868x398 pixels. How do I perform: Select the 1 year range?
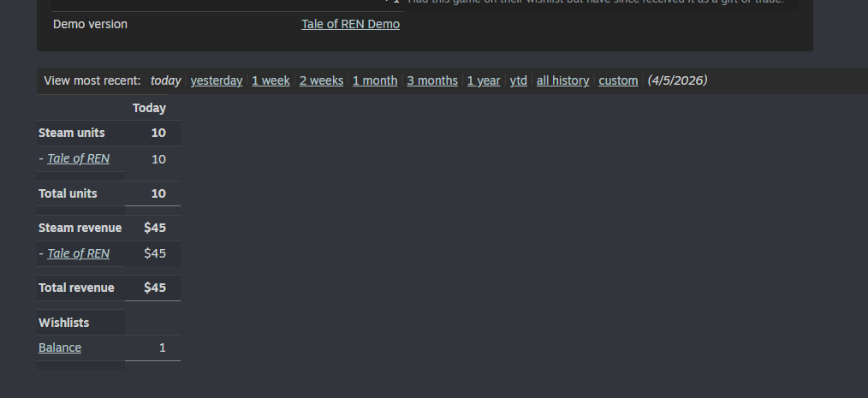tap(484, 80)
